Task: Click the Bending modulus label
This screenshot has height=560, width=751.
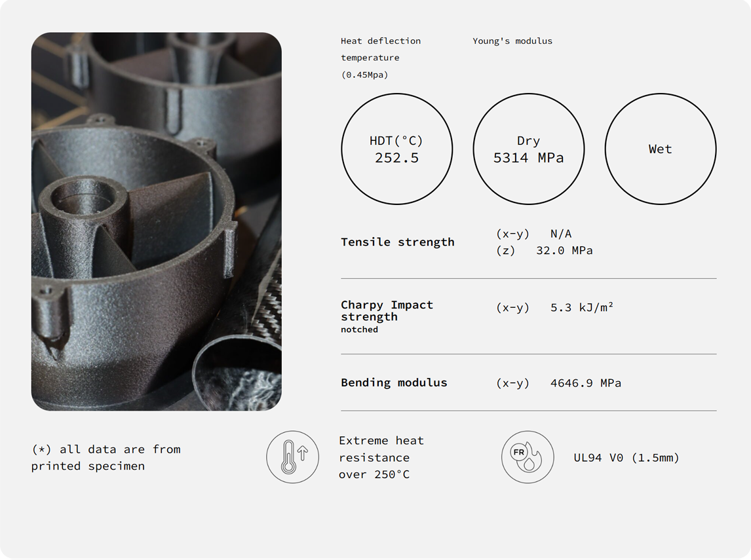Action: [x=394, y=383]
